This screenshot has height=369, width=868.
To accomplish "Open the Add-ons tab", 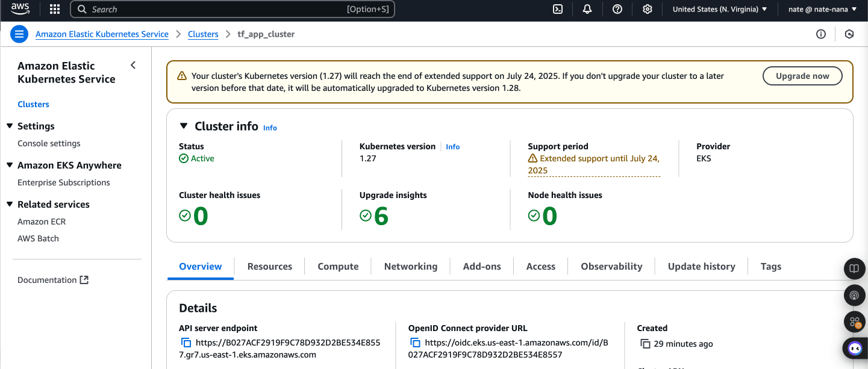I will click(x=482, y=266).
